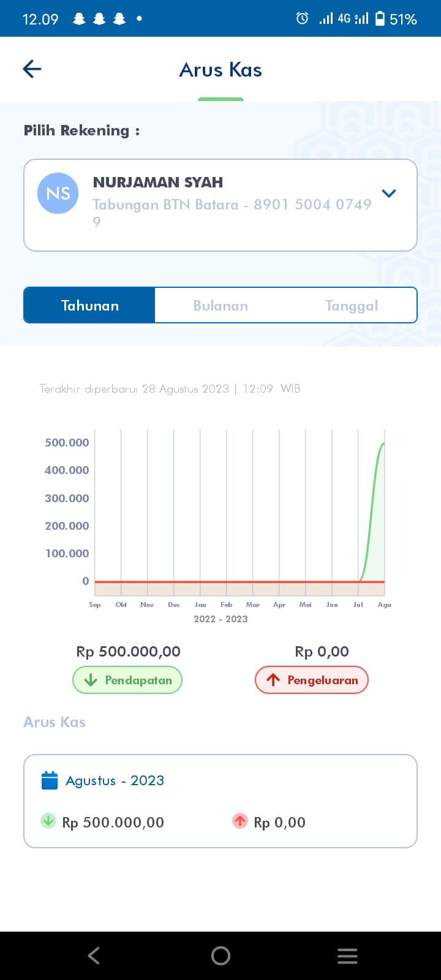441x980 pixels.
Task: Open the Android recent apps menu
Action: coord(347,956)
